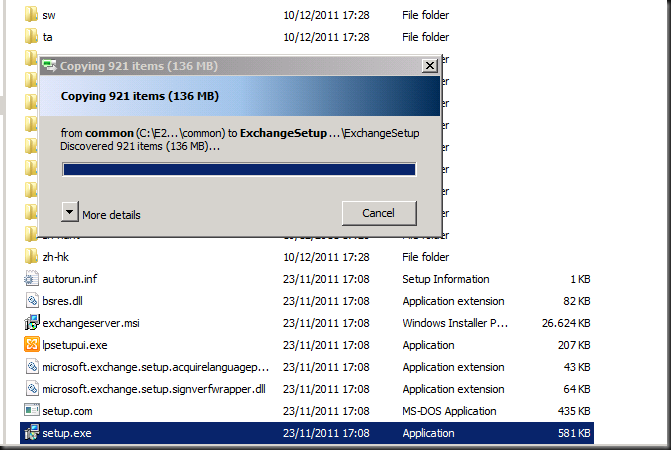Click the setup.com file icon
671x450 pixels.
[32, 411]
